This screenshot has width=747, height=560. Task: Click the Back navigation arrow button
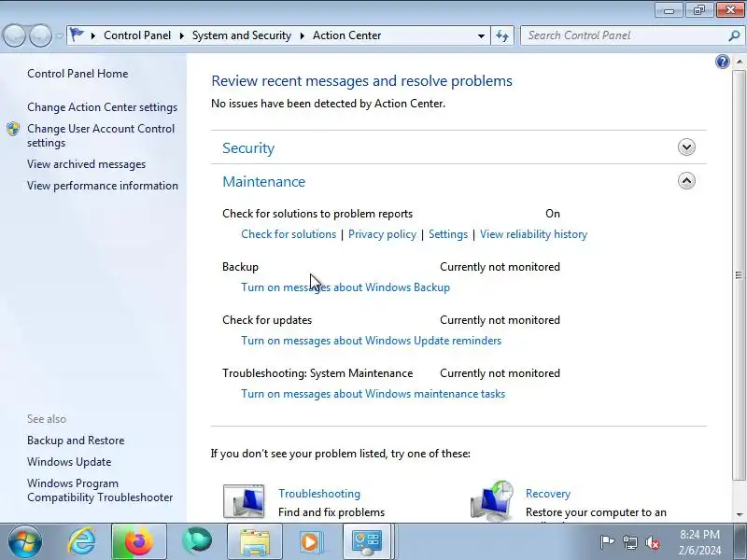coord(14,35)
